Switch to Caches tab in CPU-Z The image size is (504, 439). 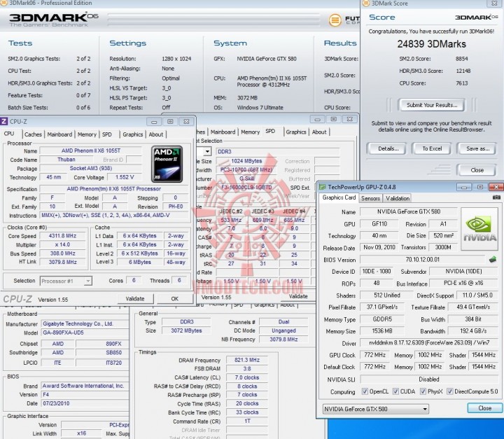[33, 134]
